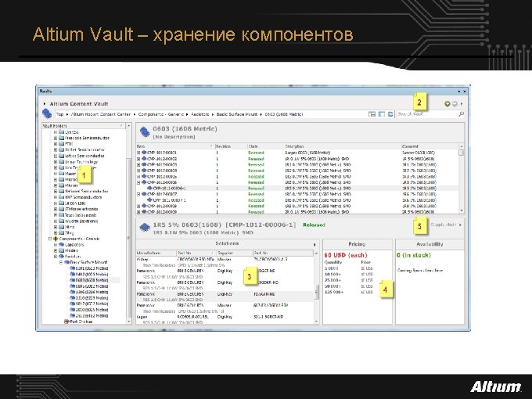Click Components - Generic in the breadcrumb

click(161, 114)
